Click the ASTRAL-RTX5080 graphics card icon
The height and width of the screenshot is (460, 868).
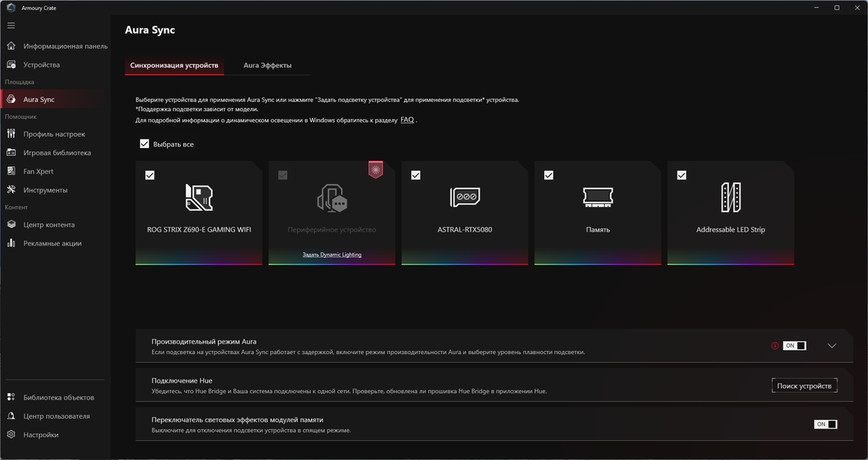(465, 197)
